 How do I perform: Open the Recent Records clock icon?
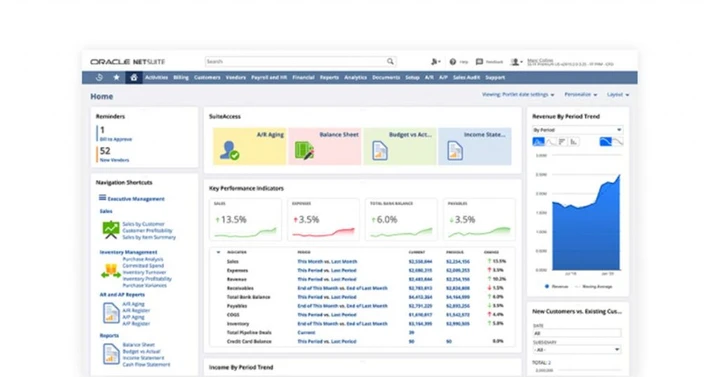tap(99, 78)
